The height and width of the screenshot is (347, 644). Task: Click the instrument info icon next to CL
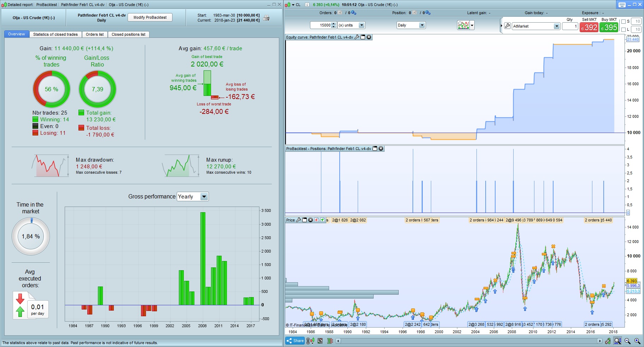click(x=307, y=5)
